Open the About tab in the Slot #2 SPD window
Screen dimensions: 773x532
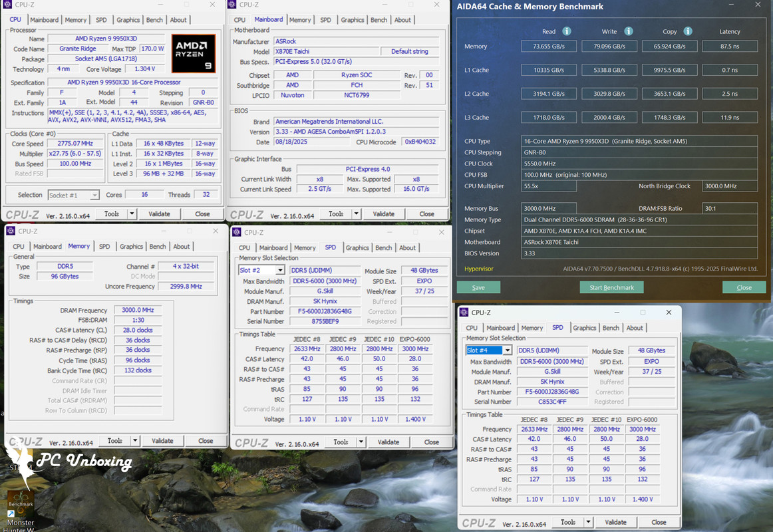[407, 248]
